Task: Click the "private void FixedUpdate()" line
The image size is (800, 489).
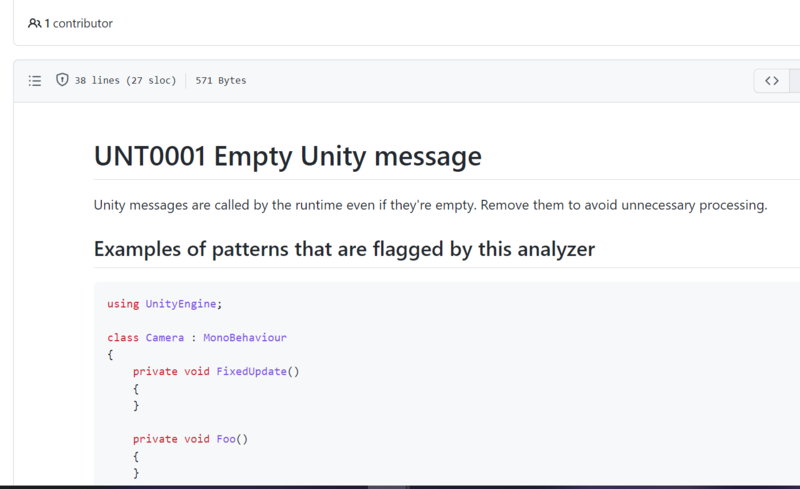Action: point(216,372)
